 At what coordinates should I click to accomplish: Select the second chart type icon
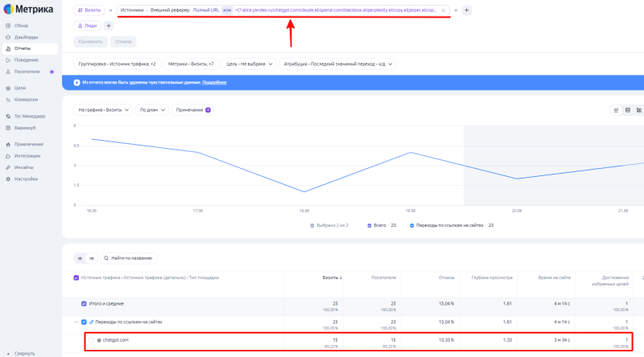628,110
